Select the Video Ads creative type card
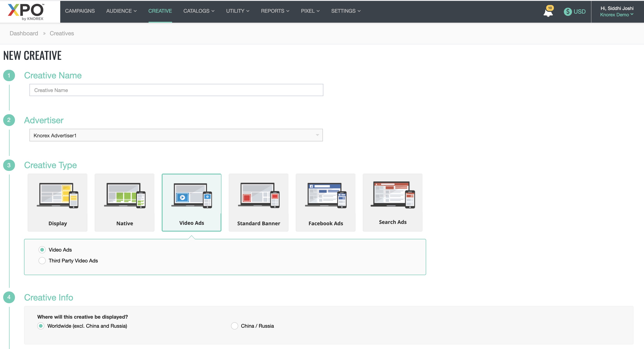 [x=192, y=202]
